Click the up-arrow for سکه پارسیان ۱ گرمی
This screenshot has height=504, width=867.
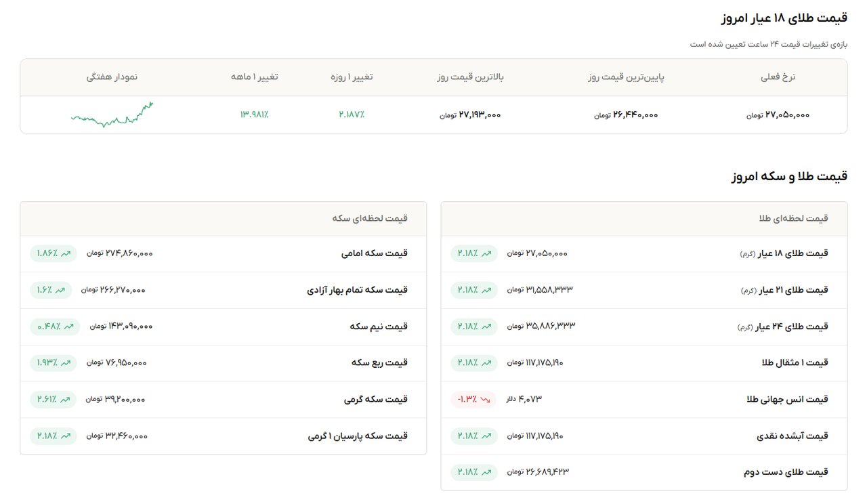tap(66, 436)
